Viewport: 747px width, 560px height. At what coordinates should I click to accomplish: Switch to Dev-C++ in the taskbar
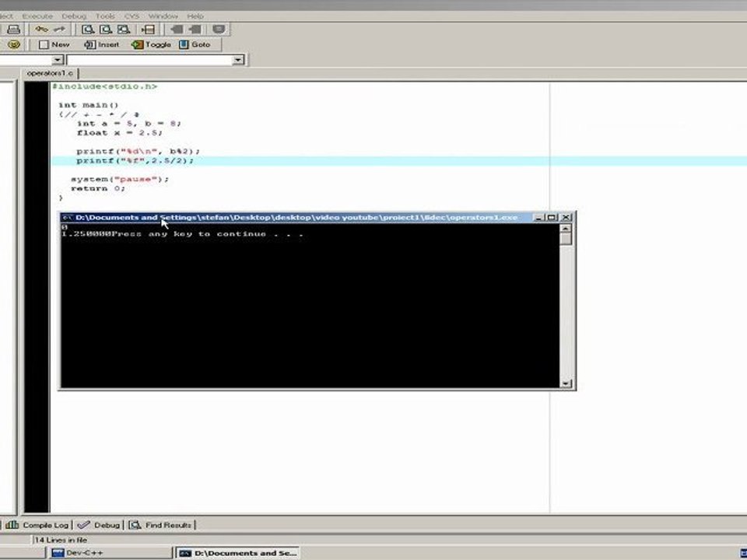click(x=110, y=553)
